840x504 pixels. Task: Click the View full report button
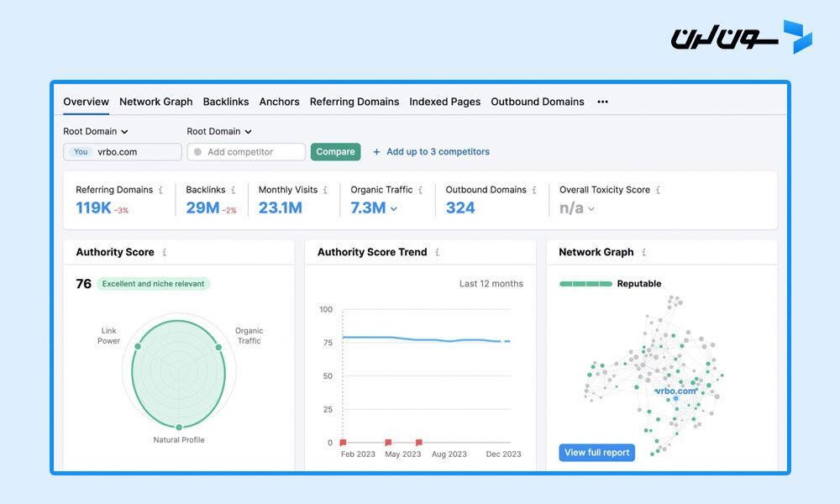pyautogui.click(x=596, y=453)
